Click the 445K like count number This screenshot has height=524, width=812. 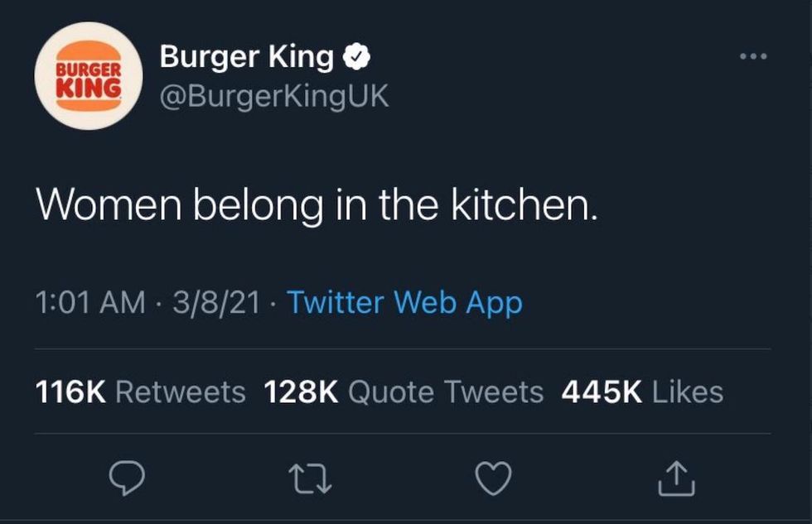pyautogui.click(x=602, y=392)
